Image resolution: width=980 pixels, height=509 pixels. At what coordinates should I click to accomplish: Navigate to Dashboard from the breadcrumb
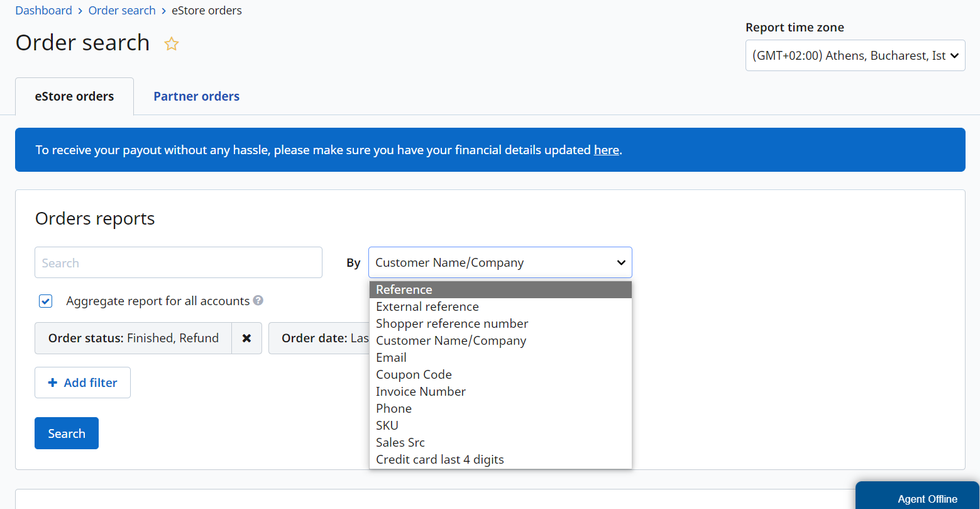coord(43,10)
